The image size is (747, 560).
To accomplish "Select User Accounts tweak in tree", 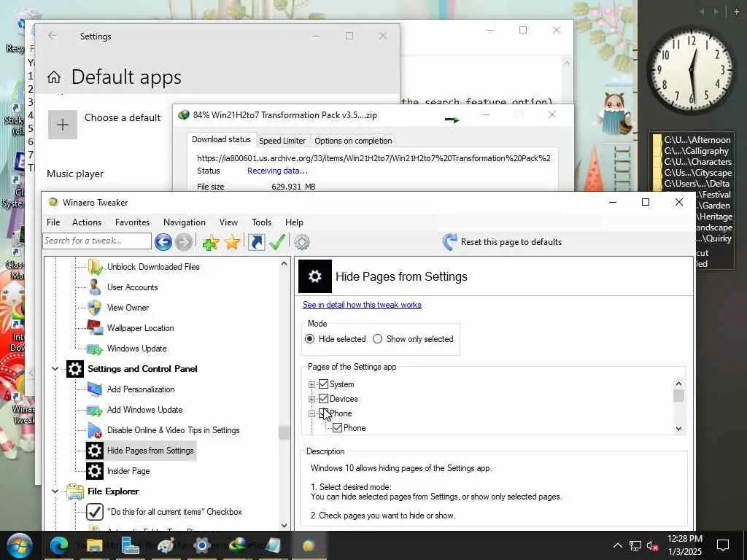I will coord(132,287).
